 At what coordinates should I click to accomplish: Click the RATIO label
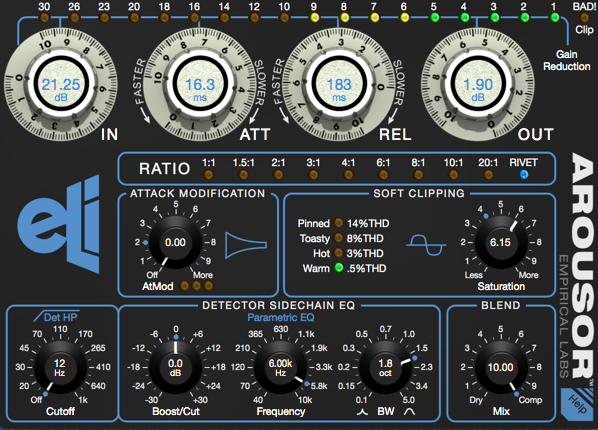tap(164, 169)
